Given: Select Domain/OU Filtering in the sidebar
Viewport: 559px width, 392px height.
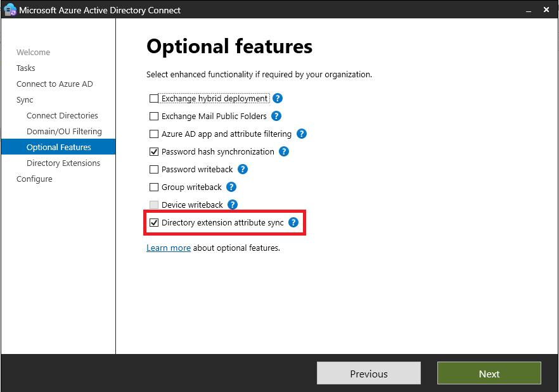Looking at the screenshot, I should click(64, 132).
